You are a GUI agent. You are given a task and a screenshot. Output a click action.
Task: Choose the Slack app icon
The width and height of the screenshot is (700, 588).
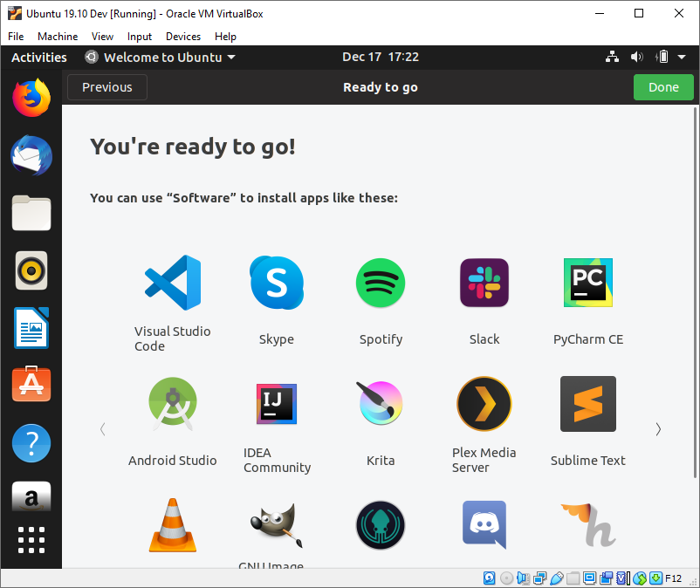(484, 283)
